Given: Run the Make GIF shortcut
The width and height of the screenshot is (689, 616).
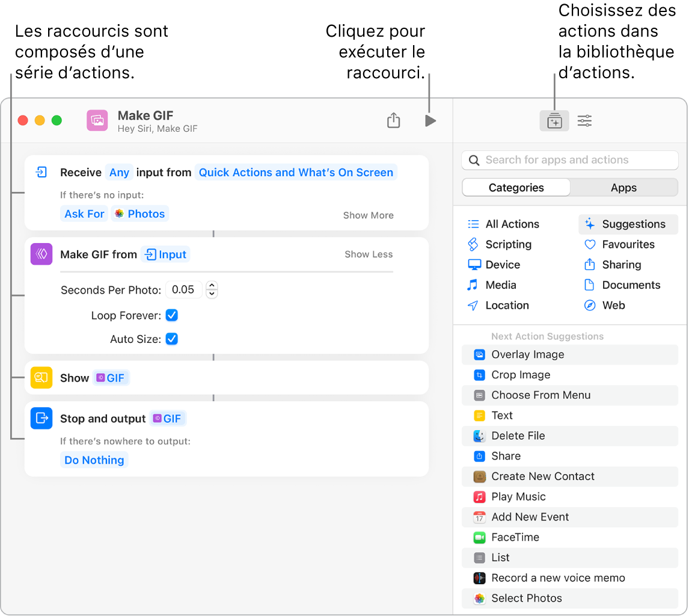Looking at the screenshot, I should [x=430, y=121].
